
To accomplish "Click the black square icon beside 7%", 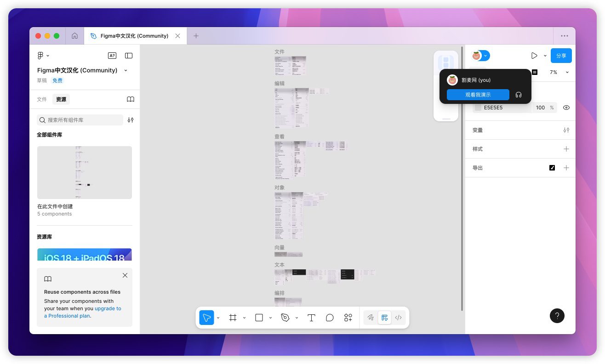I will tap(535, 72).
